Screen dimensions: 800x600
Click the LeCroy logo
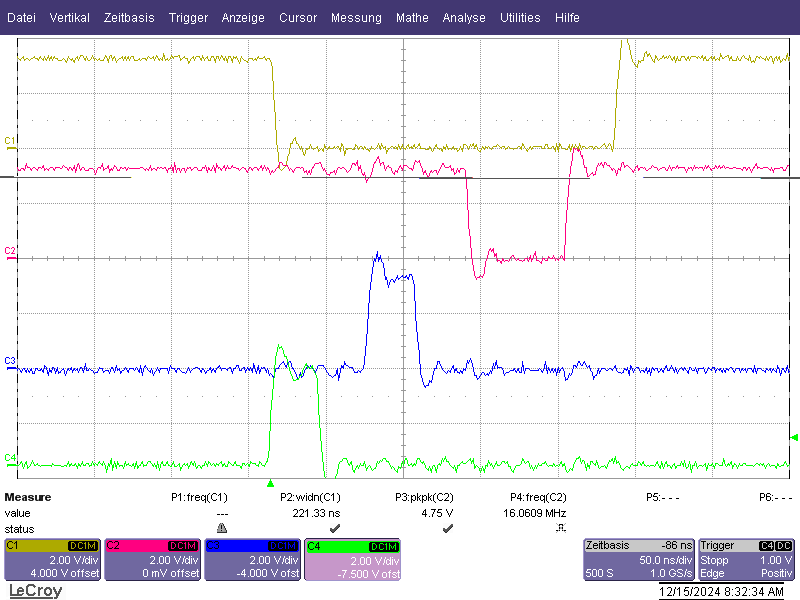36,591
